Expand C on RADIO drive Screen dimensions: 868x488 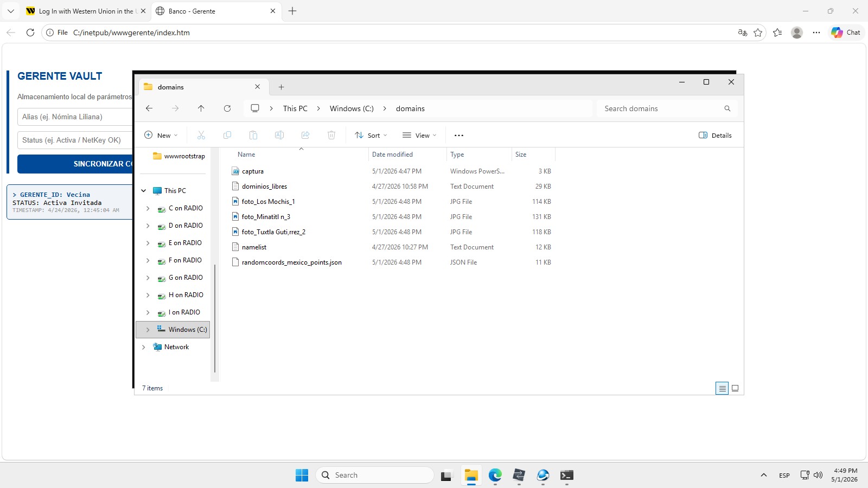point(148,208)
